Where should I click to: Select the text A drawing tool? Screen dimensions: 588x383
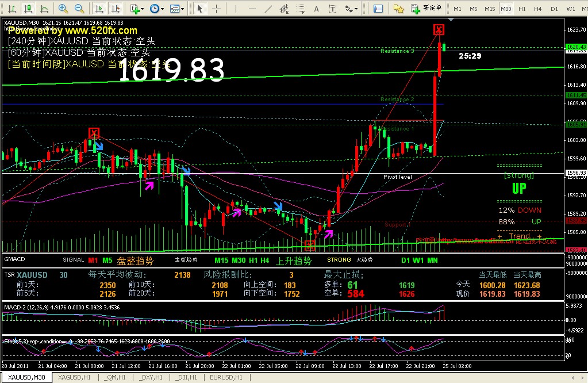click(316, 8)
